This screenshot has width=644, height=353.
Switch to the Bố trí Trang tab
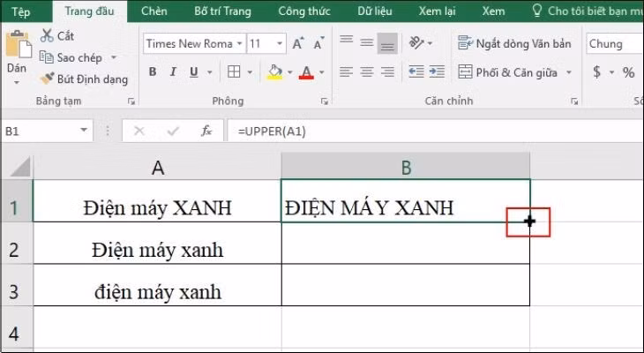click(x=222, y=11)
